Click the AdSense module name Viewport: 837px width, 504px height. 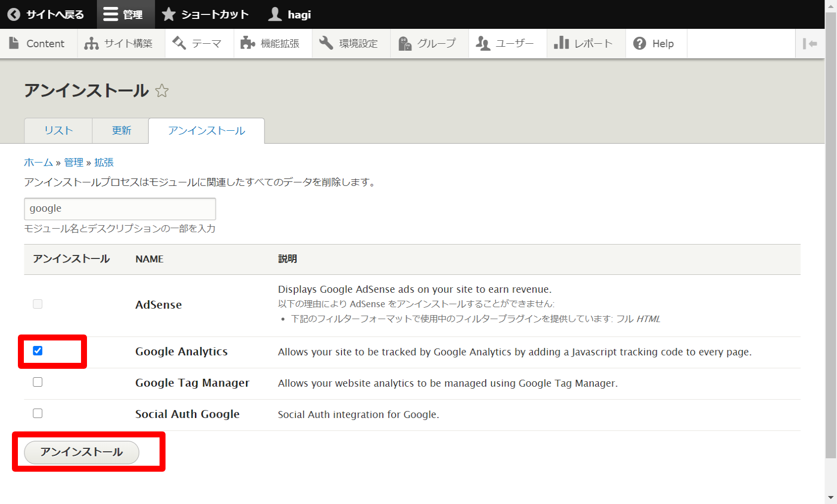tap(159, 305)
